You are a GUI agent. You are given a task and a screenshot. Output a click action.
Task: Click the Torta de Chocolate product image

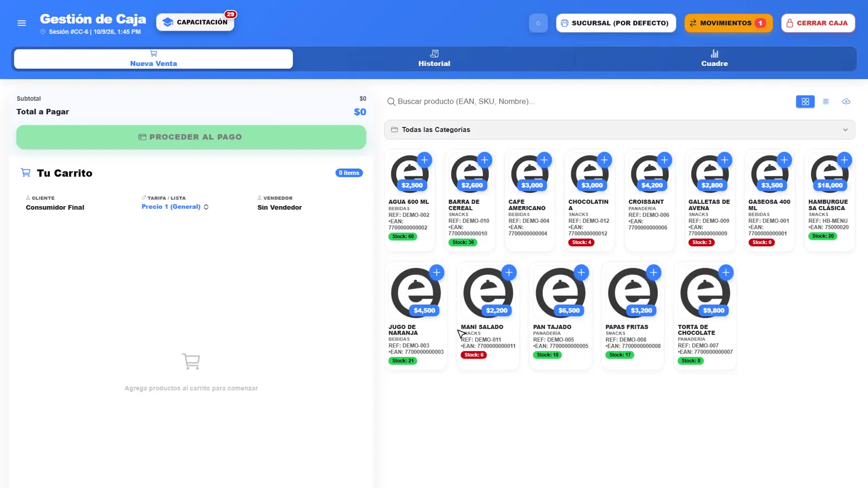[x=705, y=293]
